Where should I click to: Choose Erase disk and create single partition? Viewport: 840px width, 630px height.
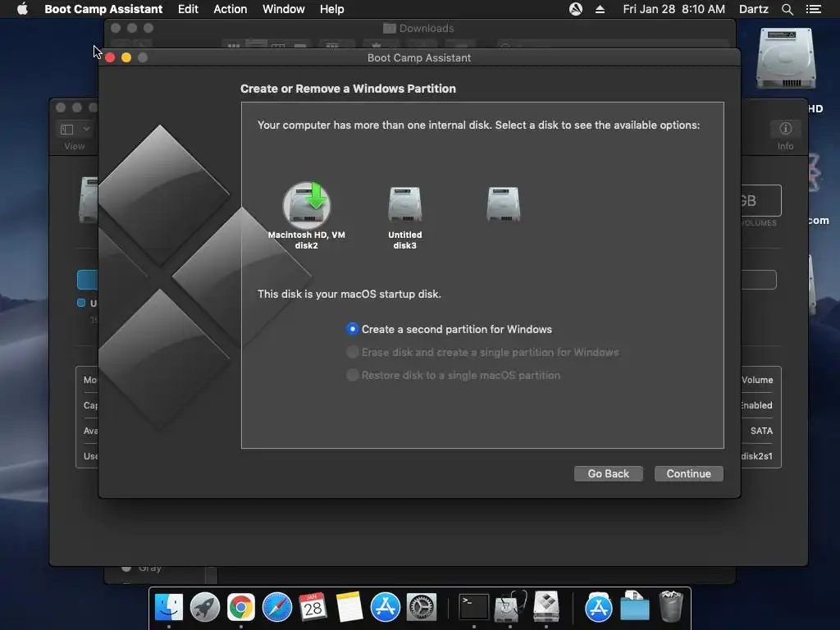coord(352,352)
